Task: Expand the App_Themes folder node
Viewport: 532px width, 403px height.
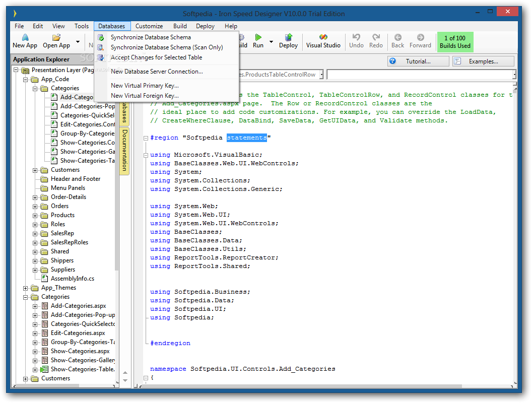Action: [26, 288]
